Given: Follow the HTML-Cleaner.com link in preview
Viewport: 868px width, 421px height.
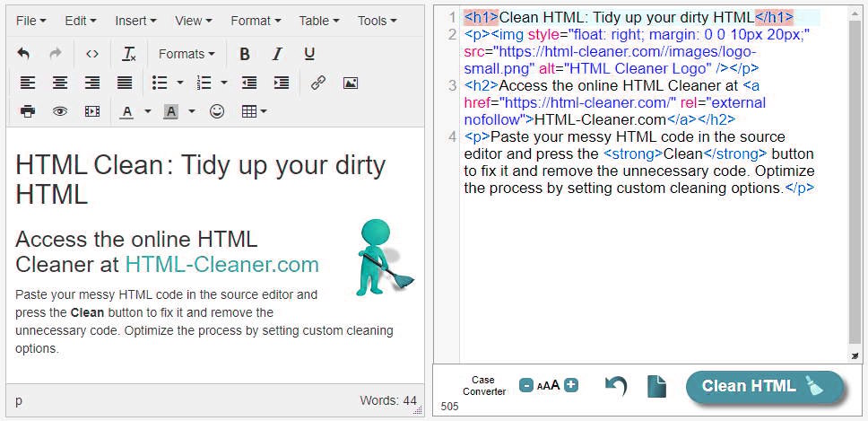Looking at the screenshot, I should pos(221,264).
